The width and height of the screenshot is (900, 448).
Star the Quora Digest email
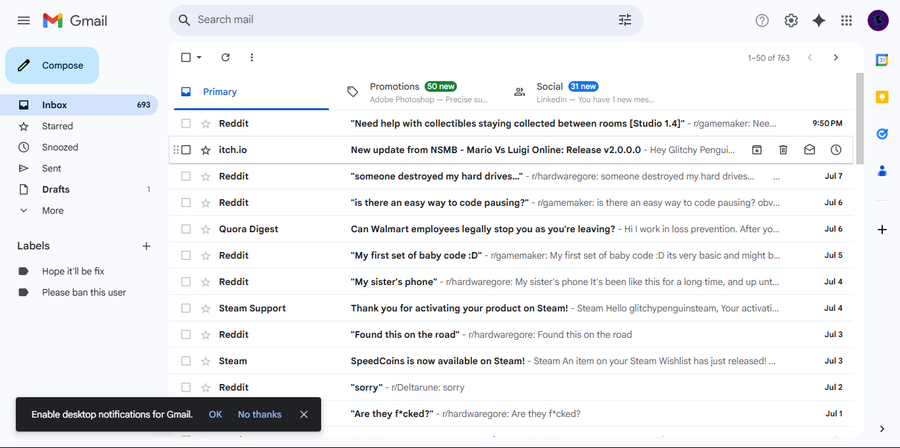click(205, 229)
